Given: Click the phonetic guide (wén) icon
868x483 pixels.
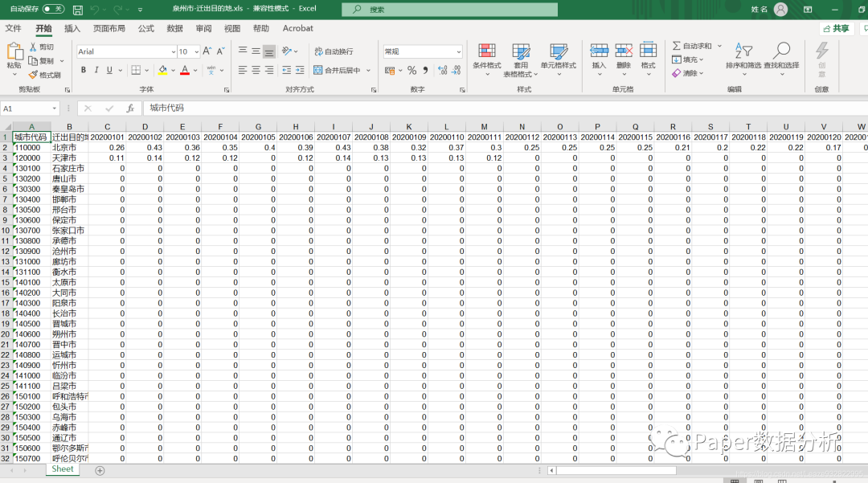Looking at the screenshot, I should point(211,70).
